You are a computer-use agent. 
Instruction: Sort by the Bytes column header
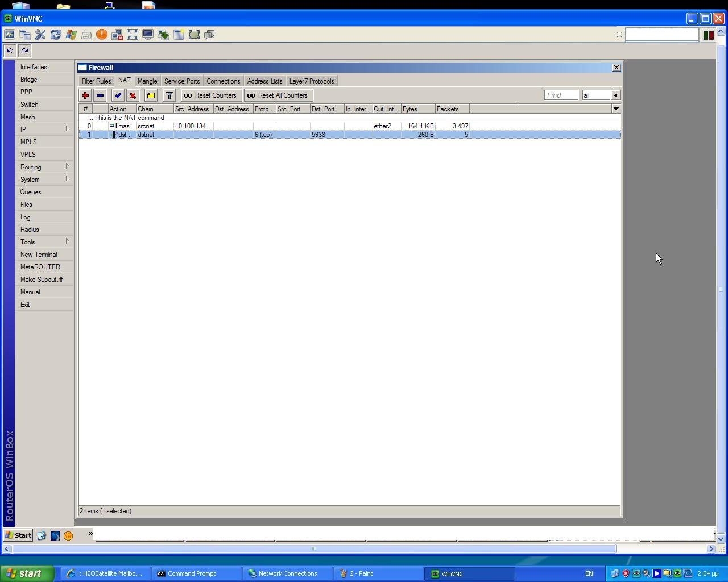[x=418, y=109]
